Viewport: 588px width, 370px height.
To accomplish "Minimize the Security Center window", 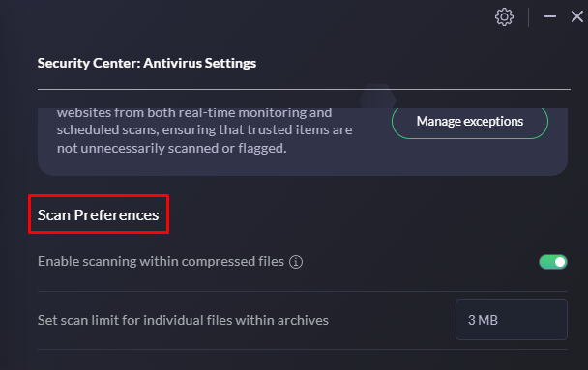I will [549, 16].
